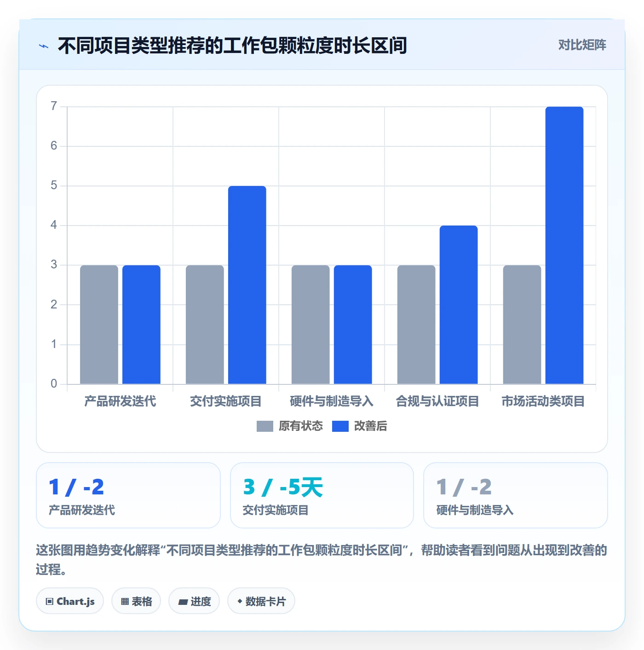
Task: Select the 表格 tag chip
Action: click(x=136, y=601)
